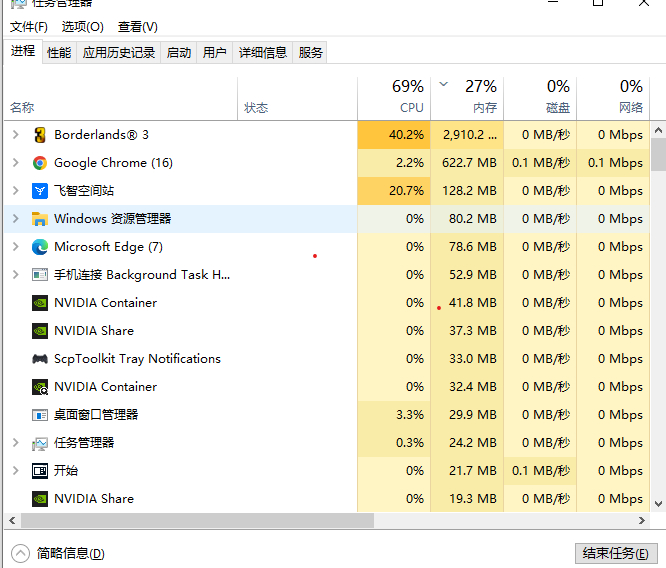Click the 手机连接 Background Task Host icon

40,275
